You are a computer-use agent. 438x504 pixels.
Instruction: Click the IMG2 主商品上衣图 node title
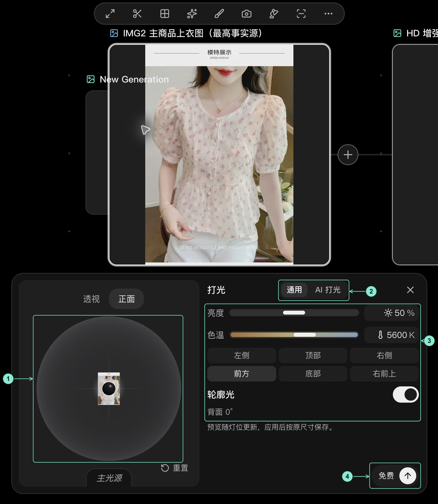coord(193,33)
